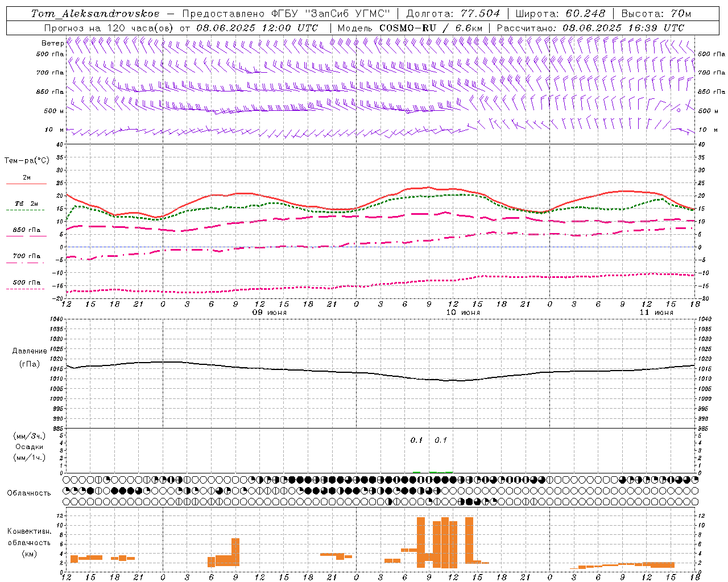Click the Долгота: 77.504 value

[453, 14]
